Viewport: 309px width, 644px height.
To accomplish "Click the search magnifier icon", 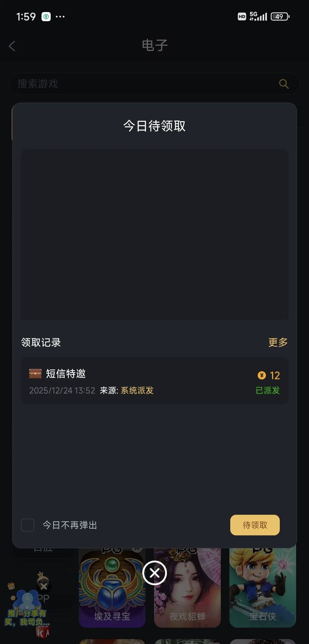I will 284,84.
